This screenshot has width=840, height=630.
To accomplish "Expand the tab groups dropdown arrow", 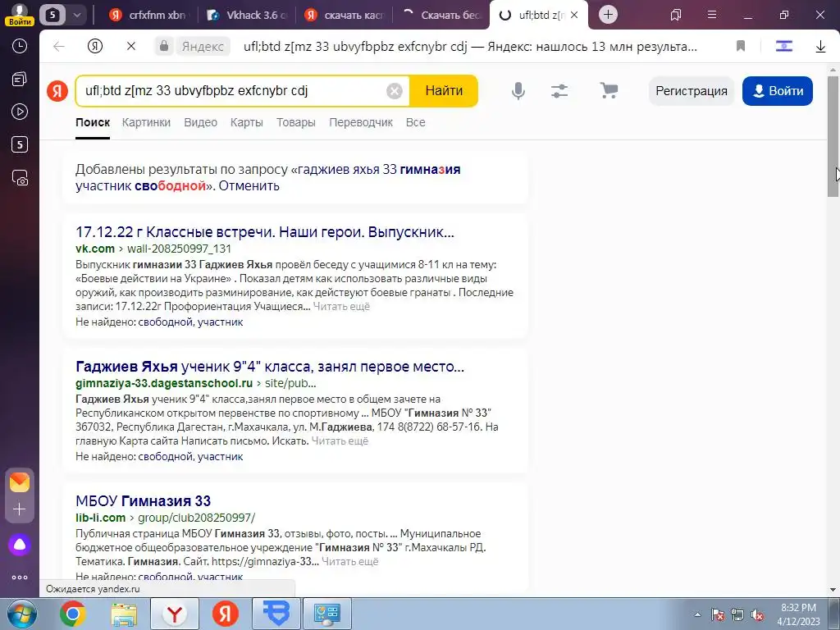I will [x=76, y=15].
